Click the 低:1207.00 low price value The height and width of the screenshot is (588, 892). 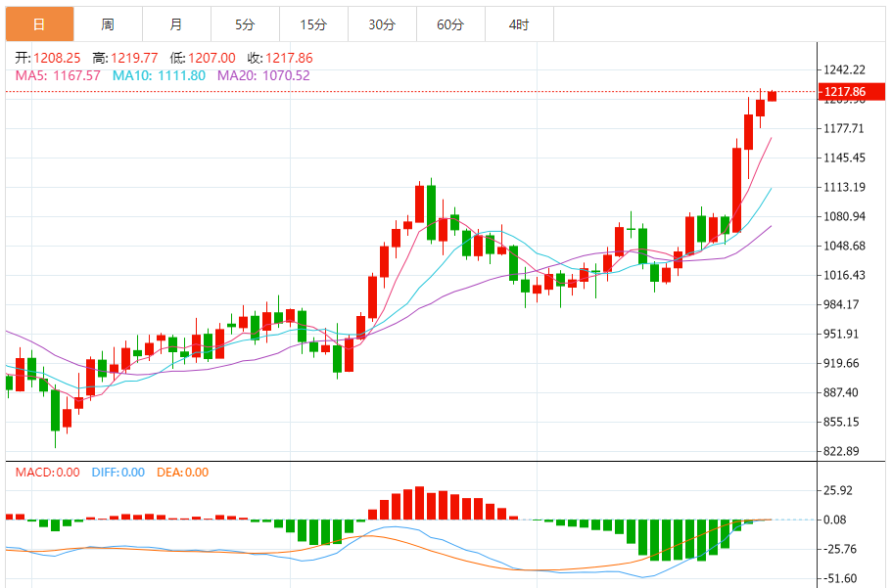point(203,58)
